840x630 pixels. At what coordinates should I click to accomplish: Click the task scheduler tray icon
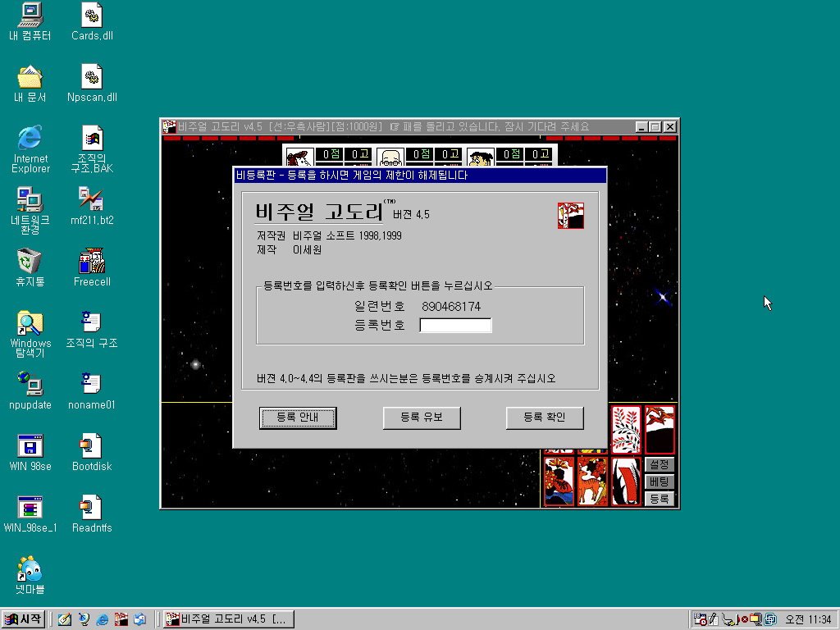point(700,620)
